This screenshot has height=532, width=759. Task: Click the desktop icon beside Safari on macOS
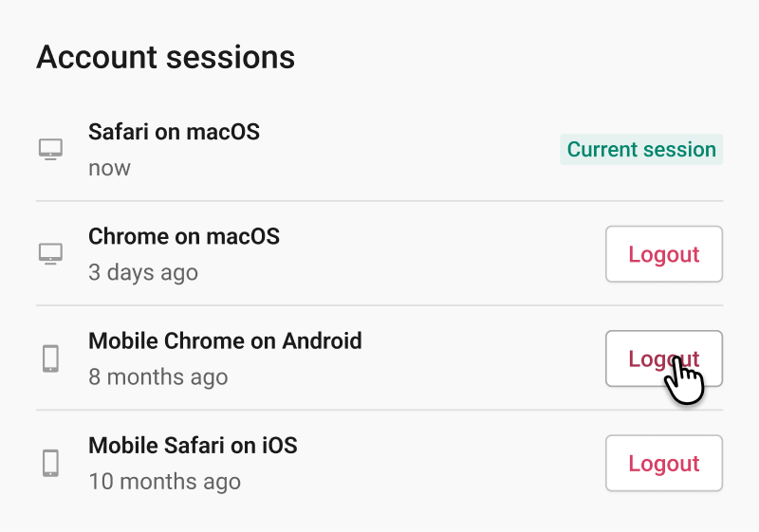tap(51, 150)
